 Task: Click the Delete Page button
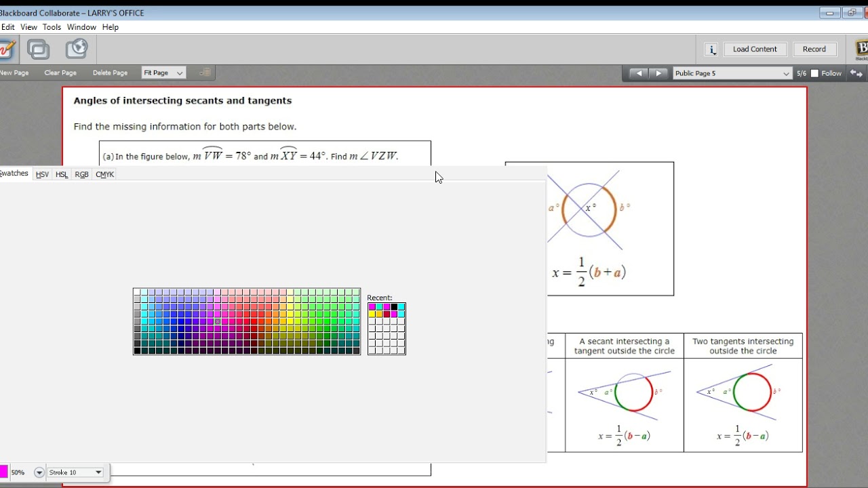[110, 73]
